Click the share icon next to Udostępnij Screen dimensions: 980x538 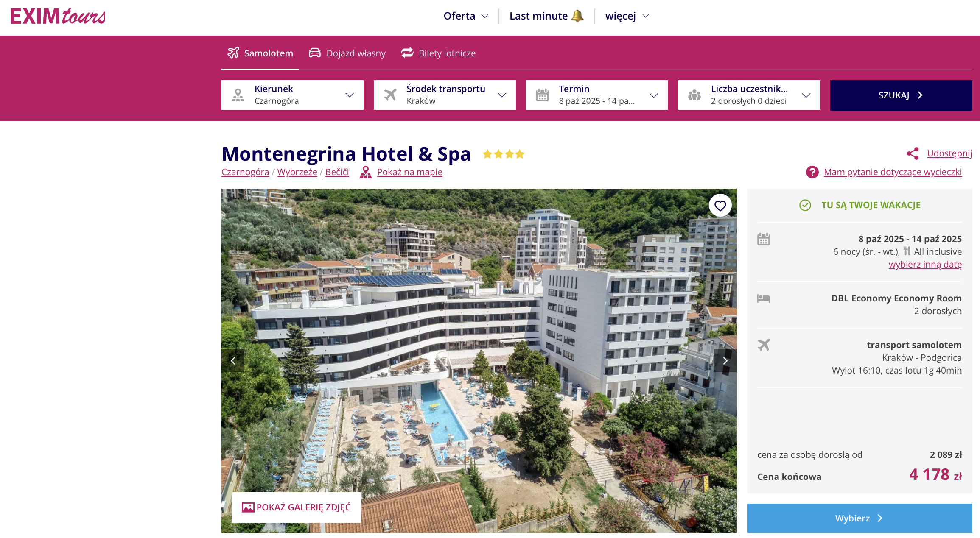pyautogui.click(x=913, y=153)
